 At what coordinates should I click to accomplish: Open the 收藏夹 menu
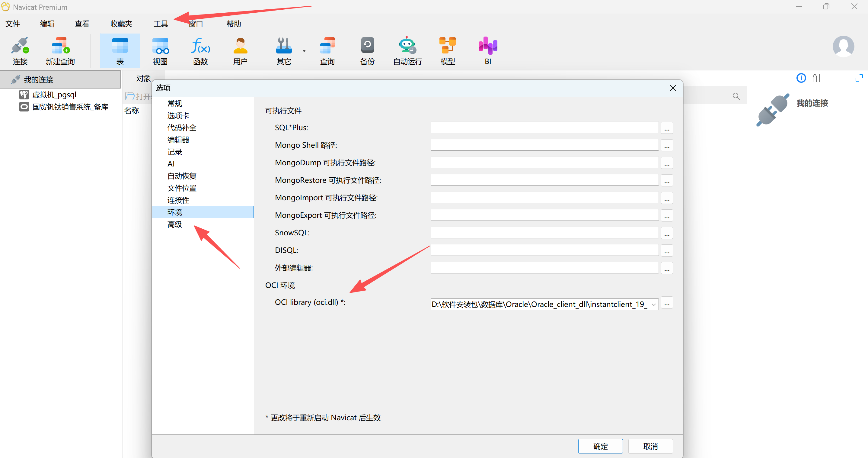point(121,24)
